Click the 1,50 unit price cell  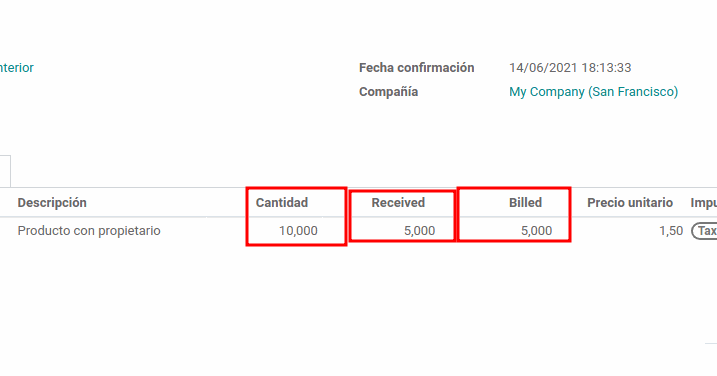pyautogui.click(x=671, y=231)
